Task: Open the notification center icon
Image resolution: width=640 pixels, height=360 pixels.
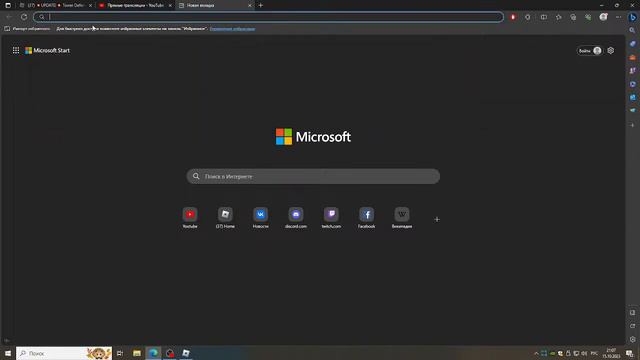Action: pyautogui.click(x=630, y=353)
